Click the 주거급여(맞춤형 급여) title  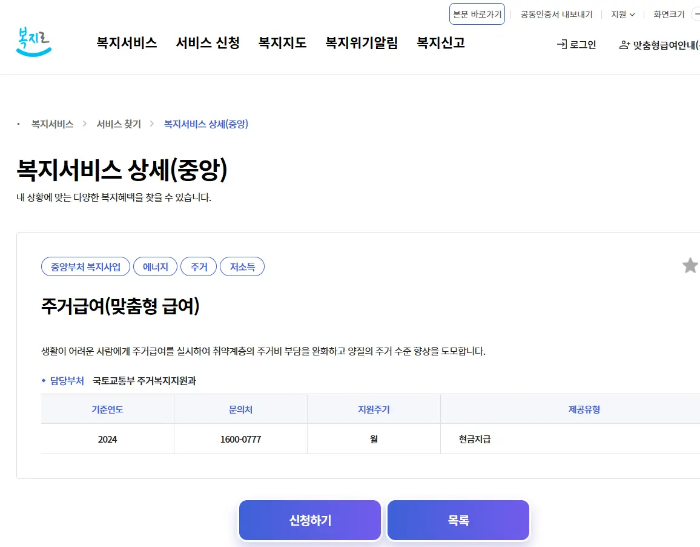[x=121, y=306]
